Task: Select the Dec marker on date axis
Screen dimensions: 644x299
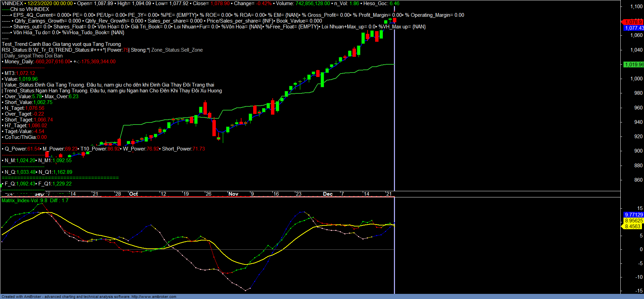Action: pos(328,194)
